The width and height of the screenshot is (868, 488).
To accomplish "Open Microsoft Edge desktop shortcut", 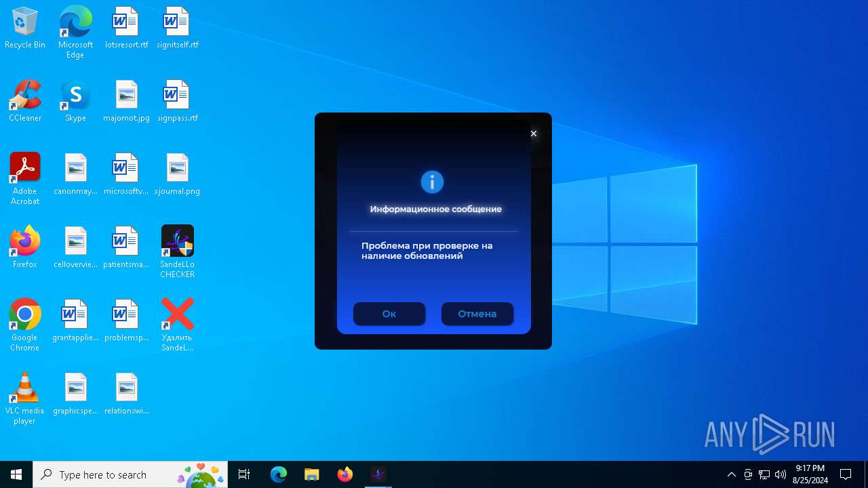I will point(75,32).
